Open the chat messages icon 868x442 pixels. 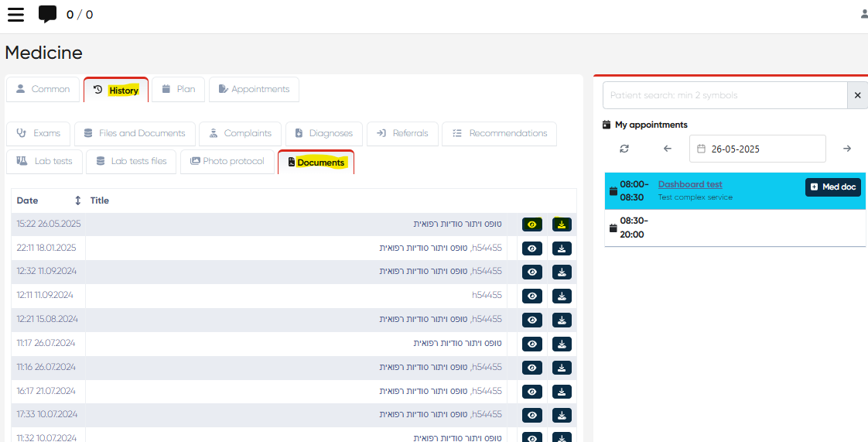(47, 15)
